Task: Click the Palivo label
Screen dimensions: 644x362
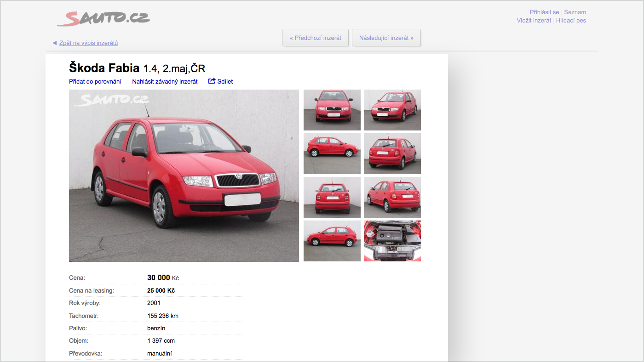Action: [x=78, y=328]
